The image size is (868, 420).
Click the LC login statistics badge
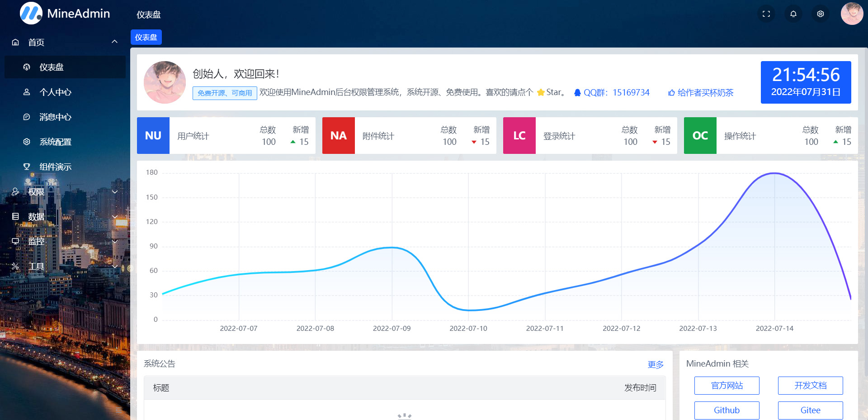[x=519, y=135]
